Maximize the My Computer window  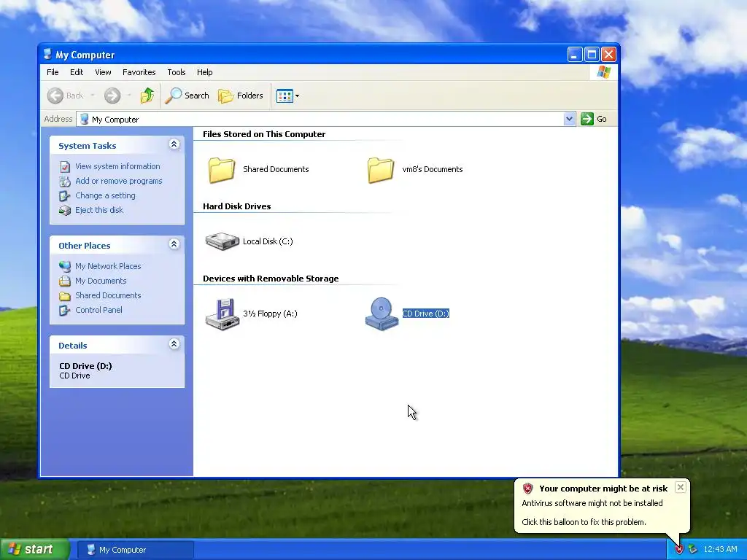click(592, 54)
